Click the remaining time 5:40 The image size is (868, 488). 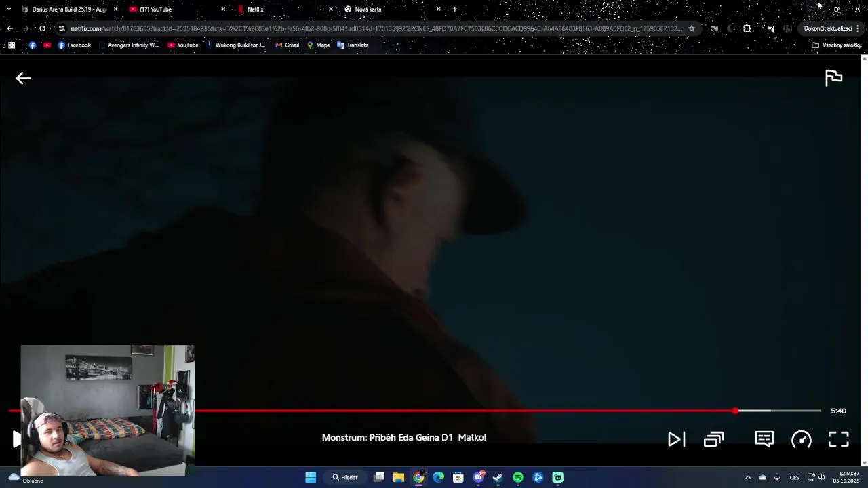point(839,411)
